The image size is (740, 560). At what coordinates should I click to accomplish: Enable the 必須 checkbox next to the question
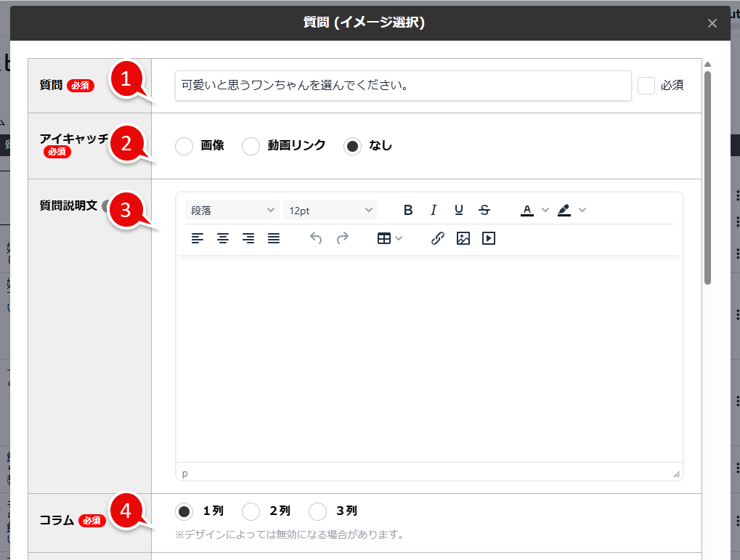point(646,85)
